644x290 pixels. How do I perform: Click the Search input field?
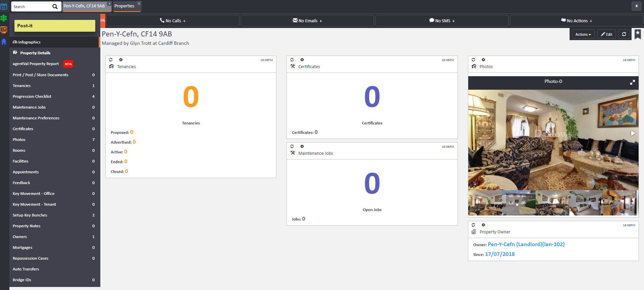(x=32, y=7)
